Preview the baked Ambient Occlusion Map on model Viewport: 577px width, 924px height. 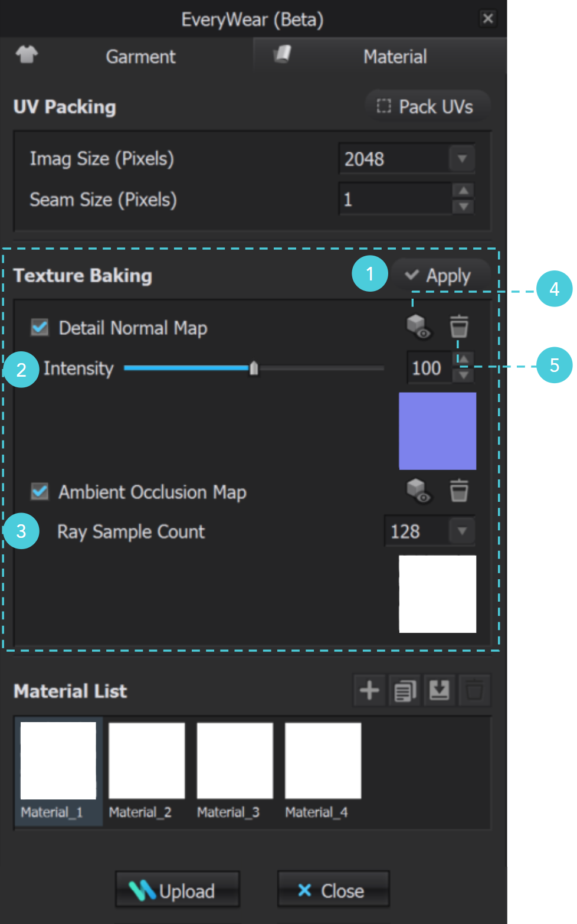pyautogui.click(x=417, y=491)
